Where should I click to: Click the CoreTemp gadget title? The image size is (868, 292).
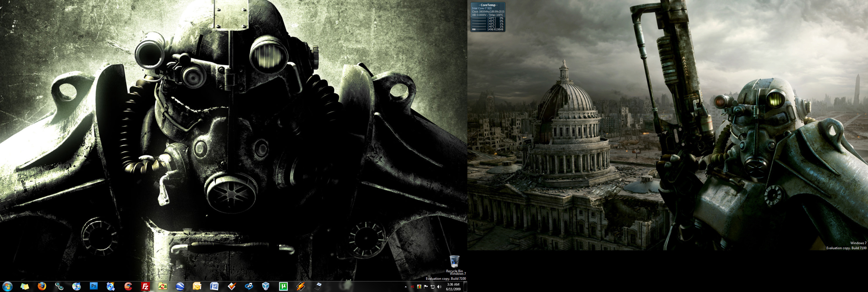pyautogui.click(x=488, y=5)
